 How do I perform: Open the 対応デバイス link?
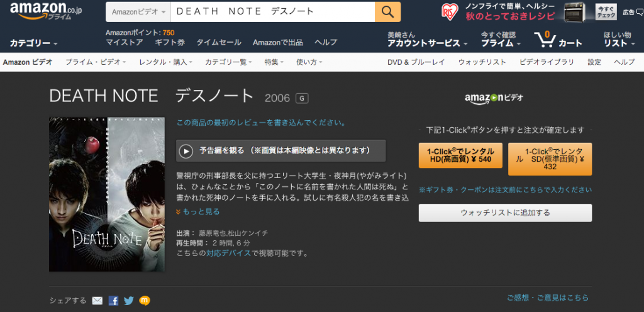[x=228, y=253]
